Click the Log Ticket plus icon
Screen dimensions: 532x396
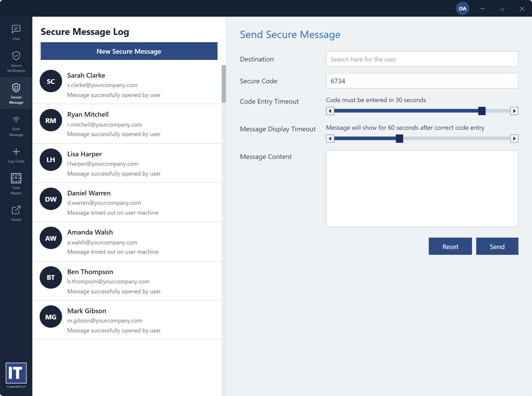point(16,152)
